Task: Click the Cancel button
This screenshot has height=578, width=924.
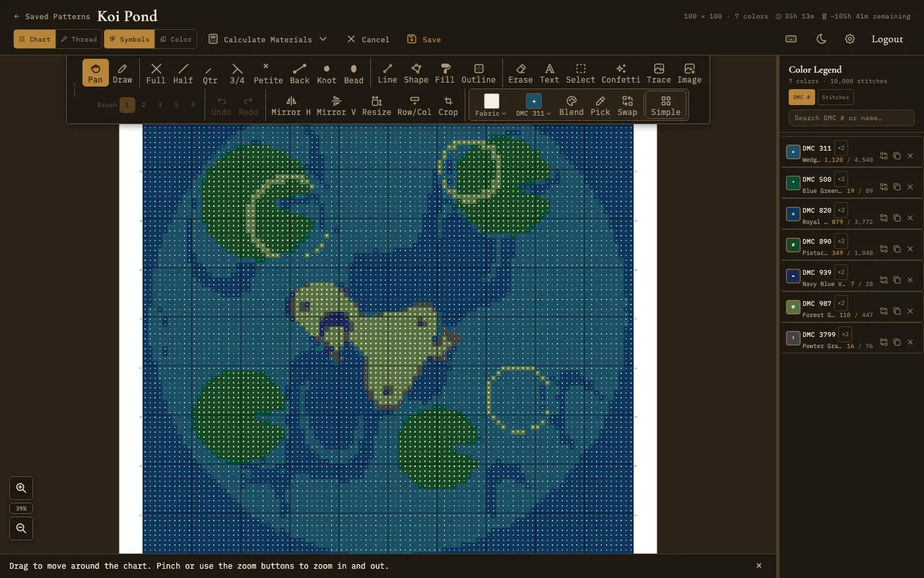Action: coord(368,39)
